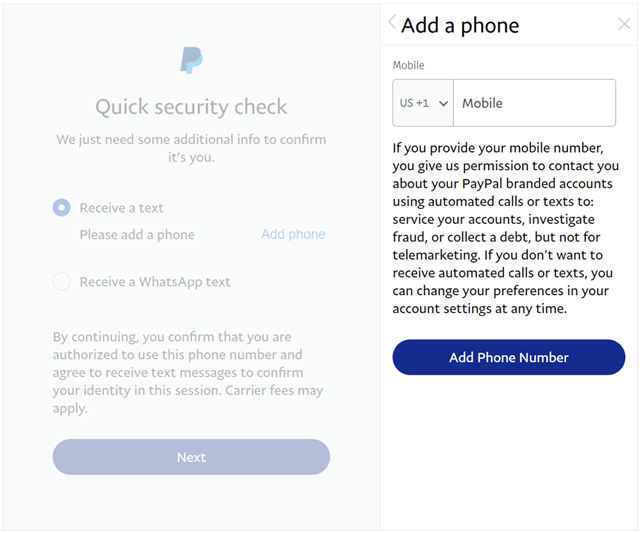Image resolution: width=640 pixels, height=533 pixels.
Task: Click the Receive a WhatsApp text label
Action: coord(155,282)
